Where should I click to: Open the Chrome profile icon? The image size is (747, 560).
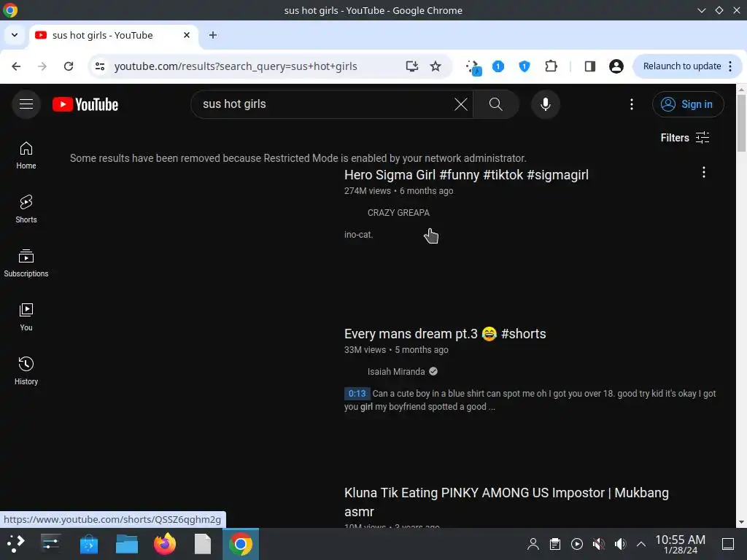[x=616, y=66]
